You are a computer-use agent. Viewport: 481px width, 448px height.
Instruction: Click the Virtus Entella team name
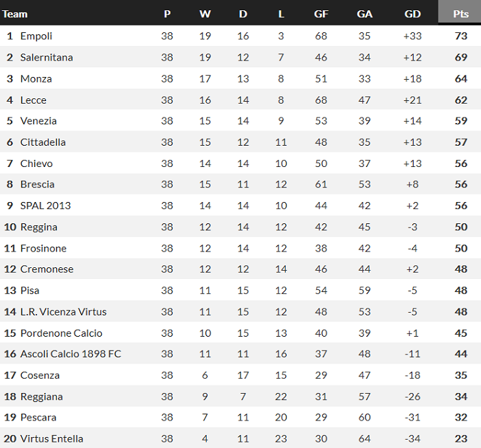[52, 438]
